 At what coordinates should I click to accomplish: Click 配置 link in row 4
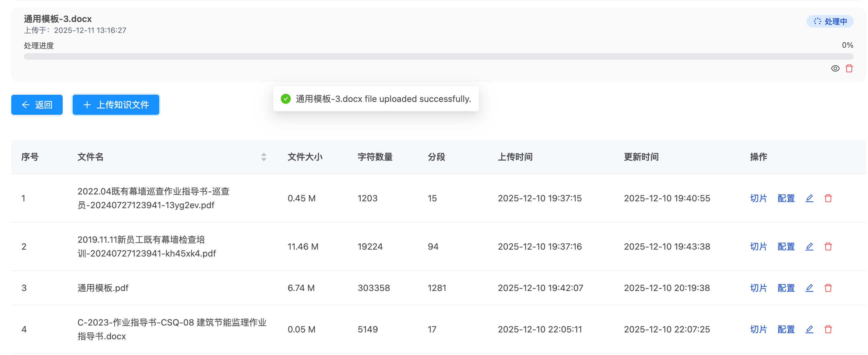786,329
